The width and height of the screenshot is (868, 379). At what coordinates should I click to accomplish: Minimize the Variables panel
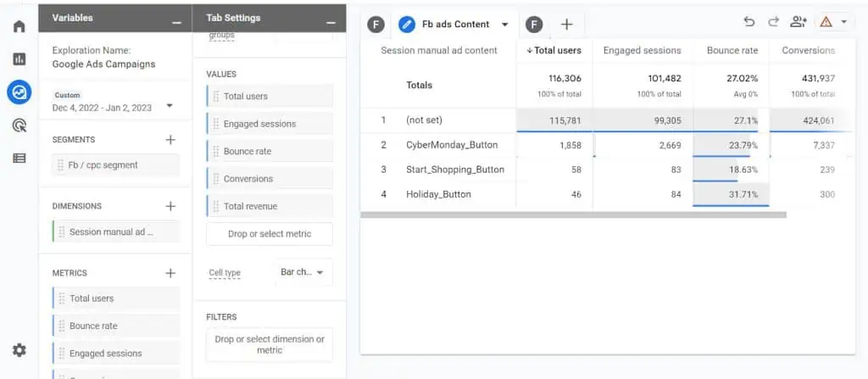coord(176,23)
